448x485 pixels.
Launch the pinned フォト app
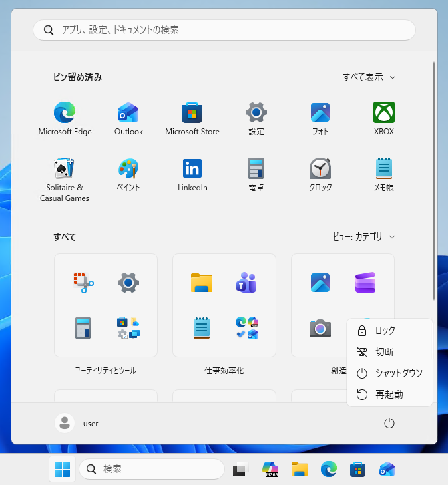tap(320, 119)
